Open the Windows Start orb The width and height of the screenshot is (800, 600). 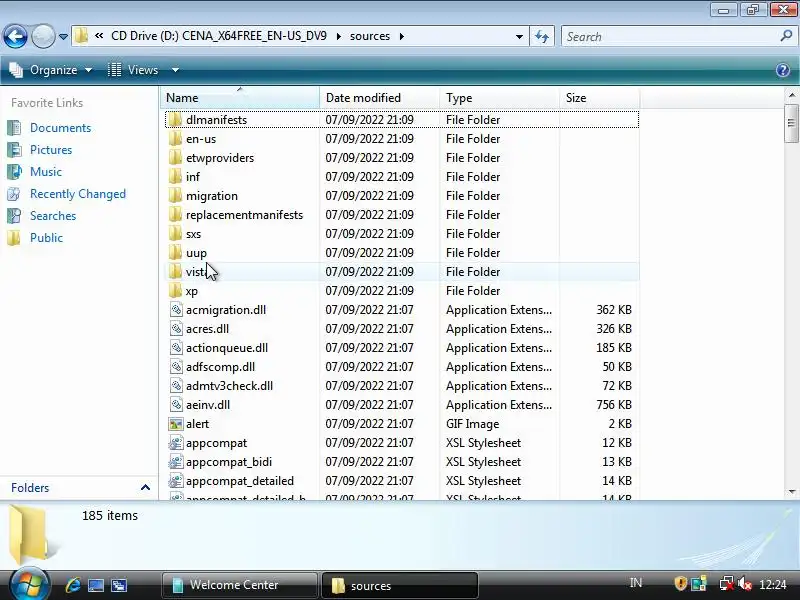click(x=29, y=584)
